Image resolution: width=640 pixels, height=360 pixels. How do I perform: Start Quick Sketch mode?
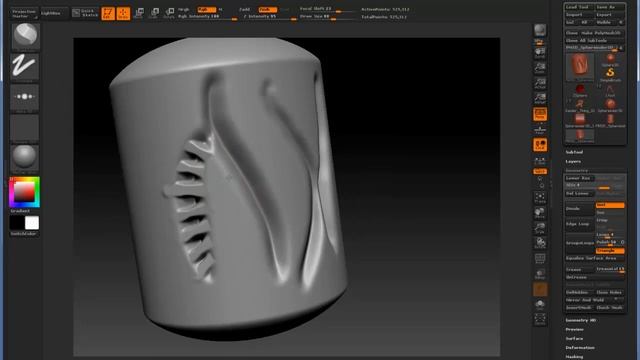[x=85, y=13]
